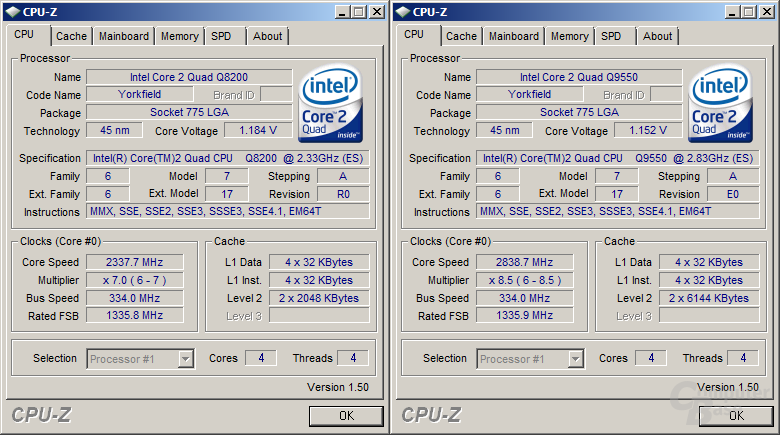The width and height of the screenshot is (780, 435).
Task: Click Bus Speed 334.0 MHz in Q8200 window
Action: (x=135, y=298)
